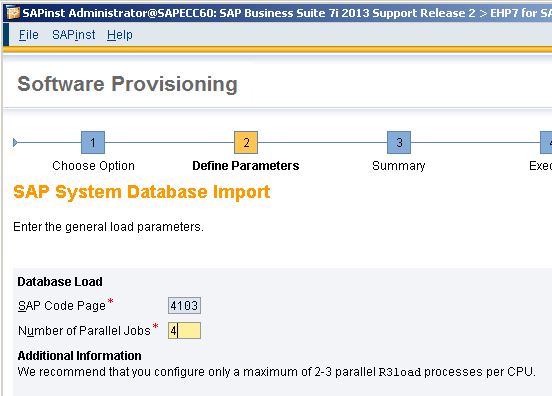Click the SAP Code Page label
This screenshot has width=552, height=396.
(62, 306)
